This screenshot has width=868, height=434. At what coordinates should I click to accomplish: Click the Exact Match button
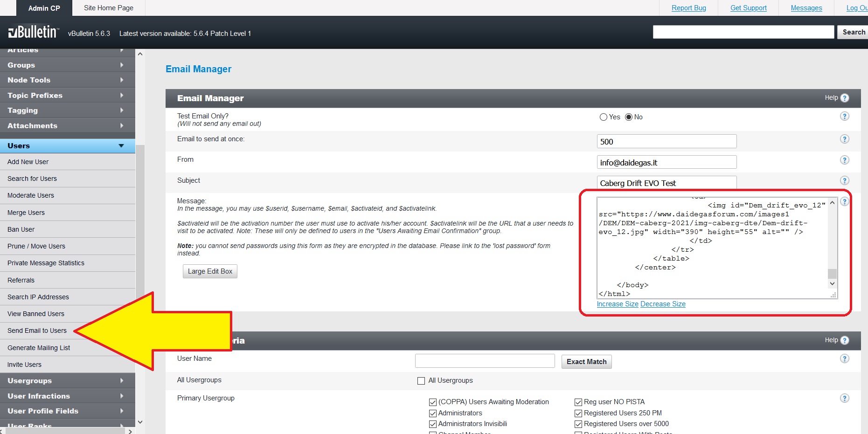(586, 362)
